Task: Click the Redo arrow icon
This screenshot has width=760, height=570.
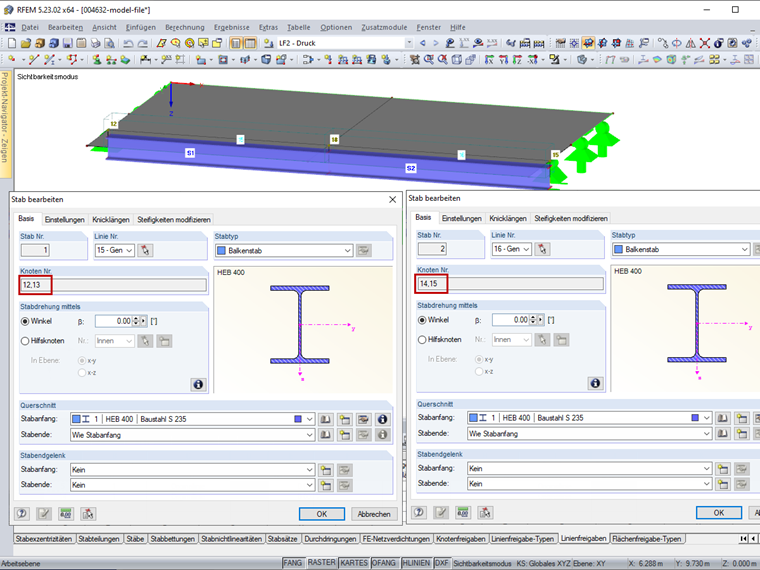Action: point(142,43)
